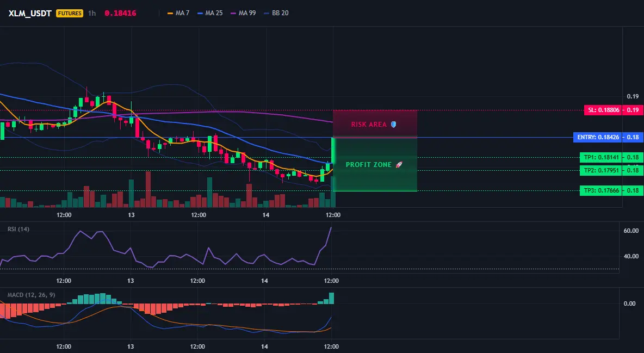Click the SL: 0.18806 price label
Screen dimensions: 644x353
click(x=603, y=110)
